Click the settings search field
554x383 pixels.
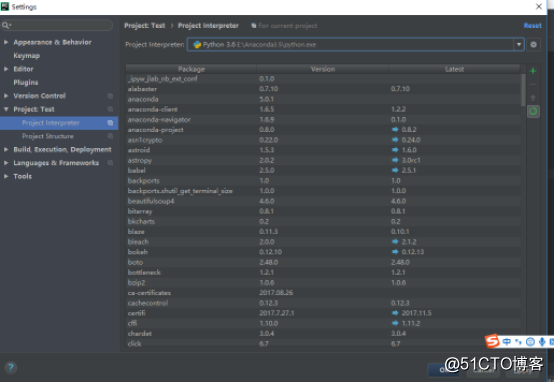click(57, 25)
